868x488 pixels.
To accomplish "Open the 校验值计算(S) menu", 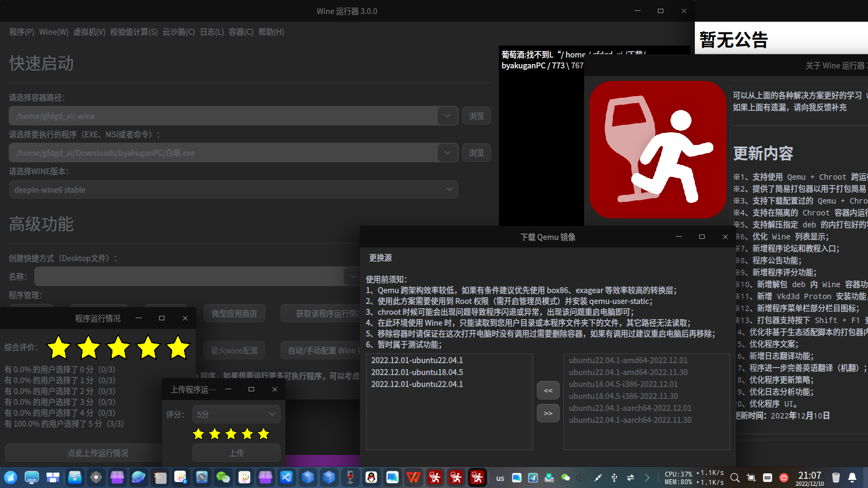I will pos(134,32).
